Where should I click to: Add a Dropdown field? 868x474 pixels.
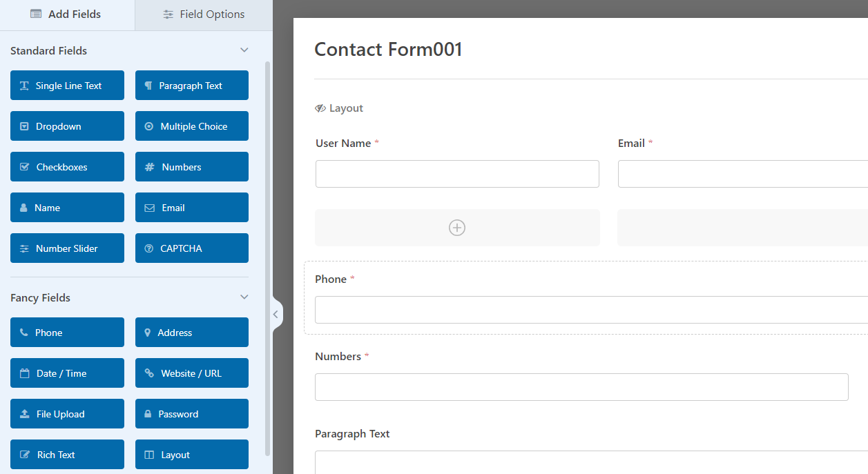pyautogui.click(x=67, y=126)
